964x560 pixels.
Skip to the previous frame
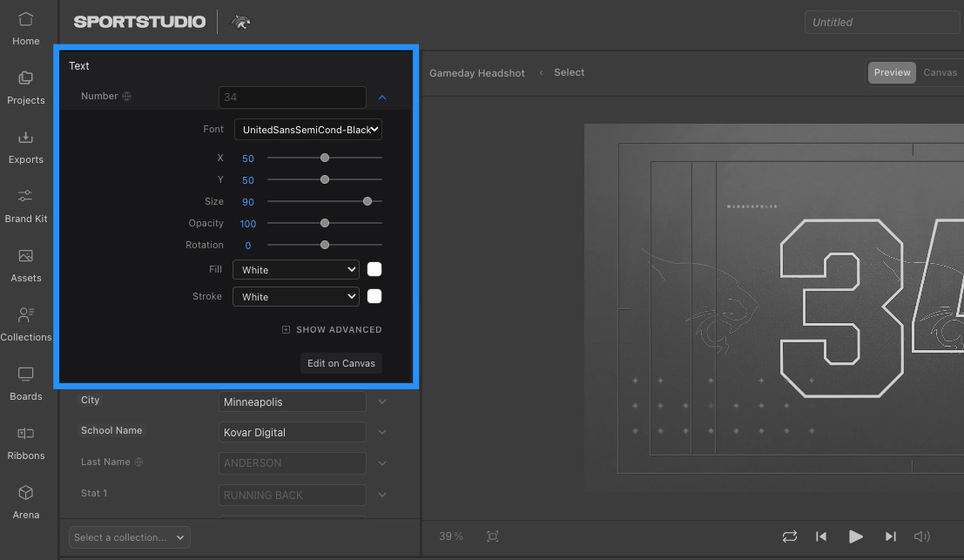(x=821, y=536)
